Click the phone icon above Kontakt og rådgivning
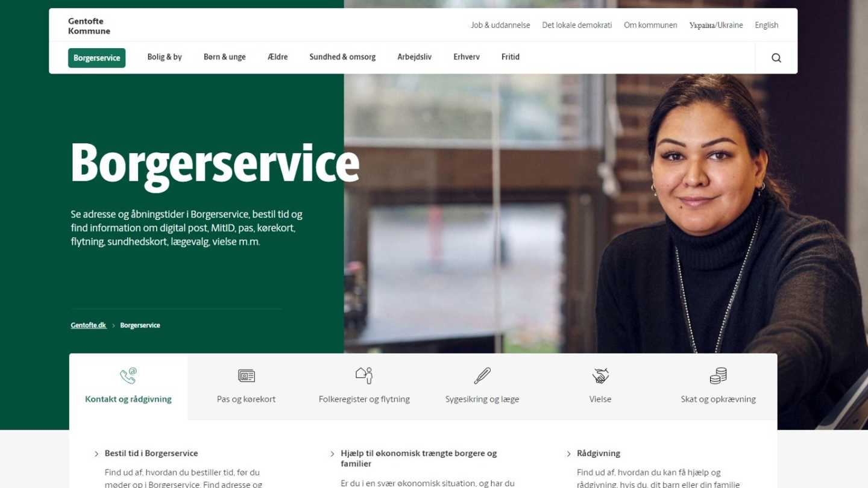Viewport: 868px width, 488px height. click(x=128, y=376)
